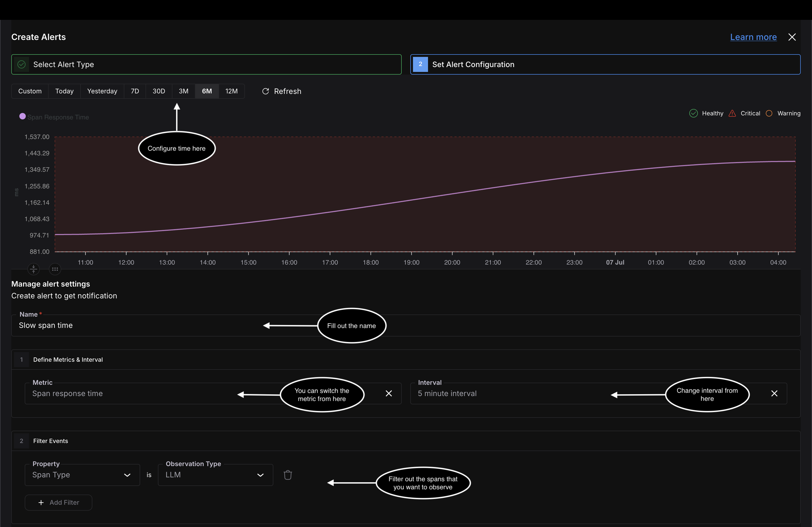This screenshot has width=812, height=527.
Task: Open the Learn more link
Action: [x=753, y=37]
